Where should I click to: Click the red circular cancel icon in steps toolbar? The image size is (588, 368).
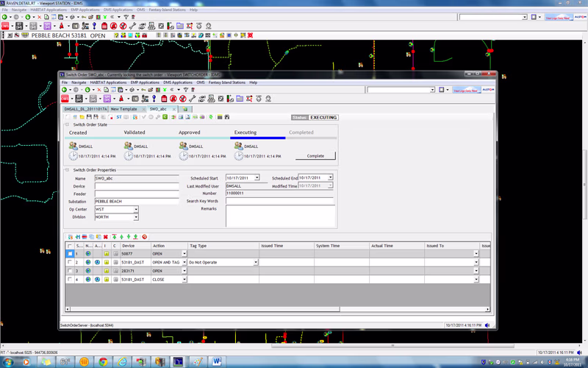(x=144, y=237)
